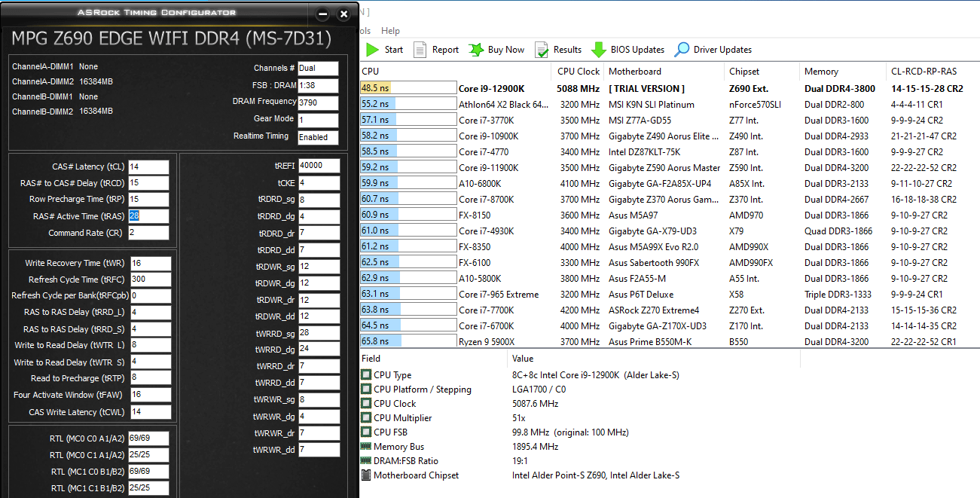The image size is (980, 498).
Task: Select the 48.5 ns latency bar
Action: pyautogui.click(x=408, y=88)
